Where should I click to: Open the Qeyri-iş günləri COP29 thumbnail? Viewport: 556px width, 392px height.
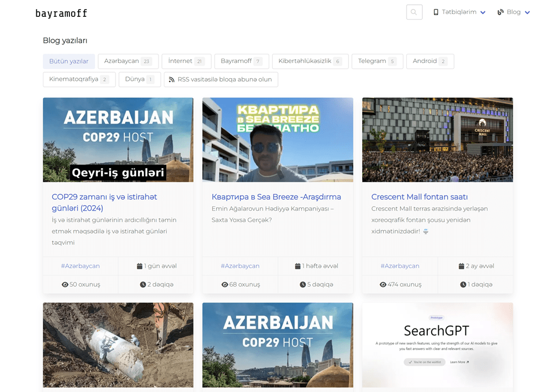[118, 140]
